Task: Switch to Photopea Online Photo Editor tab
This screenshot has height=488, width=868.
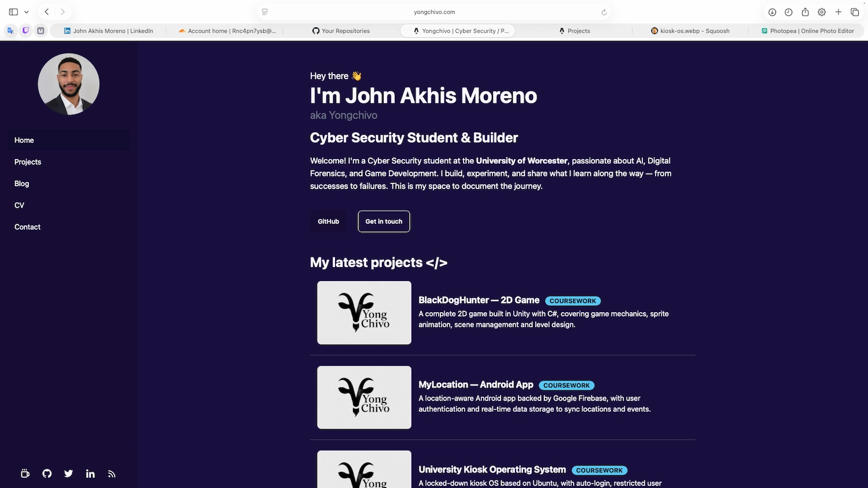Action: point(807,31)
